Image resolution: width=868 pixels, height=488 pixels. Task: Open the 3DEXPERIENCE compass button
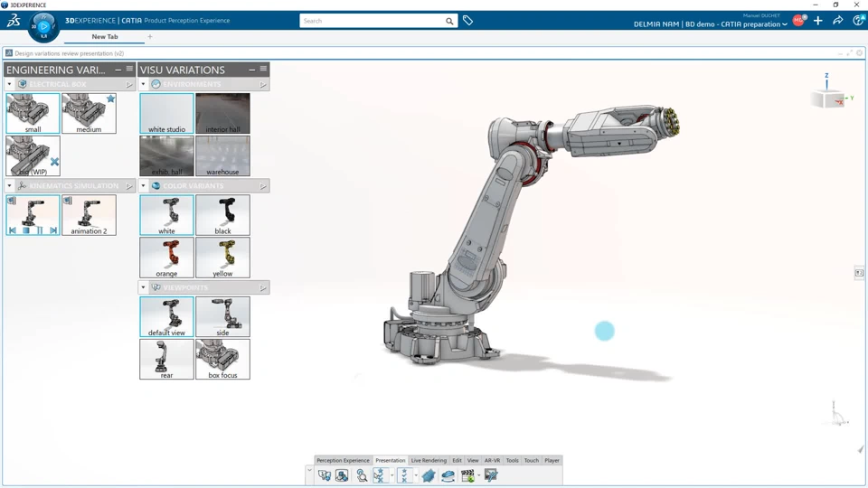click(x=43, y=26)
